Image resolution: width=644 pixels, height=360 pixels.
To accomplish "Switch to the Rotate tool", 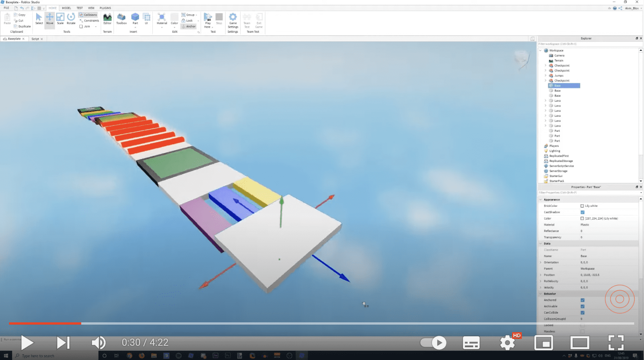I will pos(71,19).
